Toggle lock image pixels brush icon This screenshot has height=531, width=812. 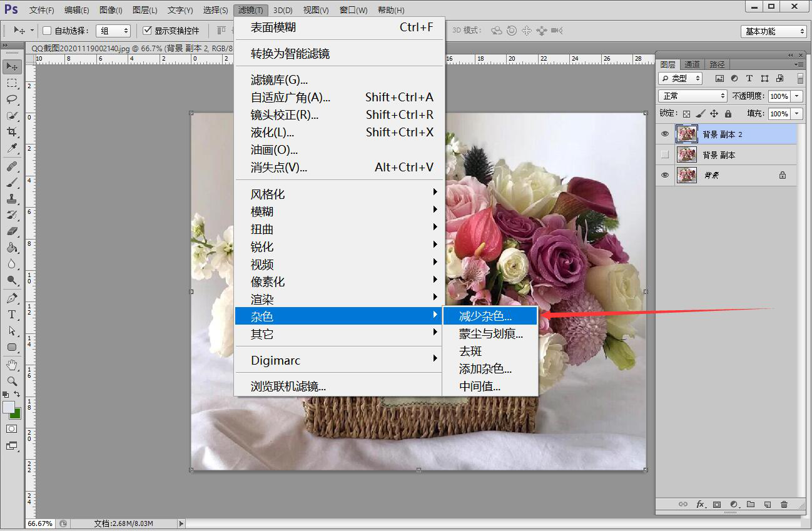(x=700, y=114)
